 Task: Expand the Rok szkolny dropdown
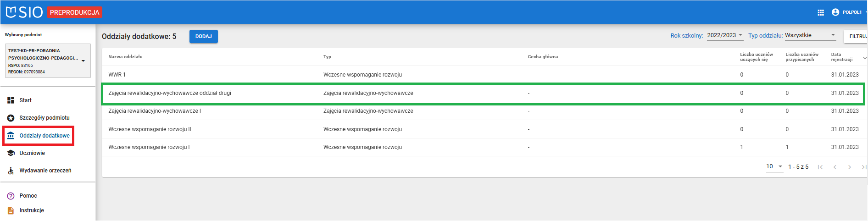(725, 35)
